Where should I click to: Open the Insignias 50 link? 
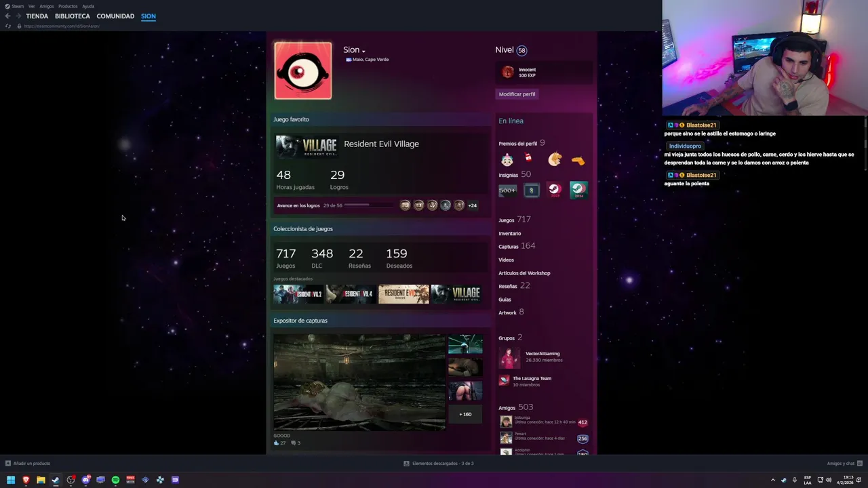(x=515, y=175)
